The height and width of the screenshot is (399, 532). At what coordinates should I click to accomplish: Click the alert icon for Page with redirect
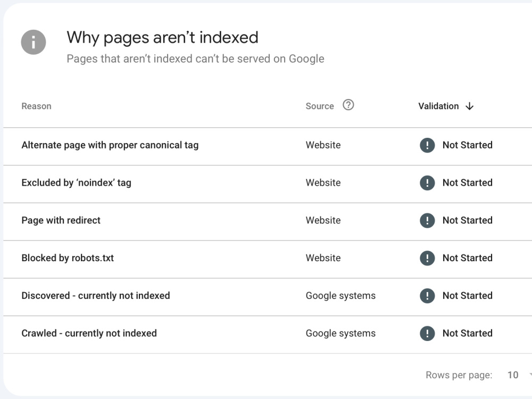tap(427, 221)
